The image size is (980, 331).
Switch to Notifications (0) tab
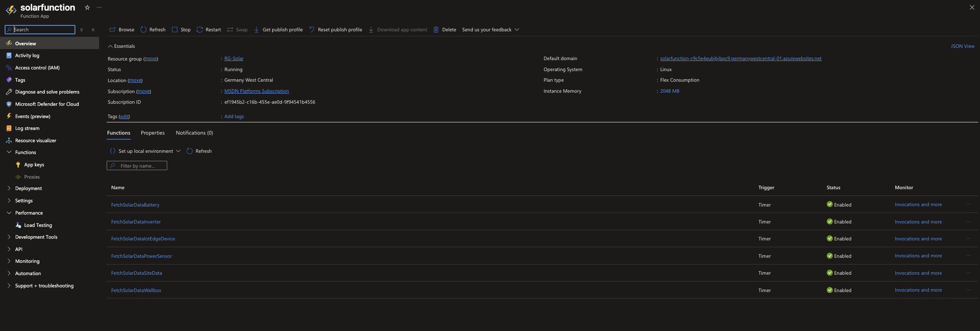point(194,133)
